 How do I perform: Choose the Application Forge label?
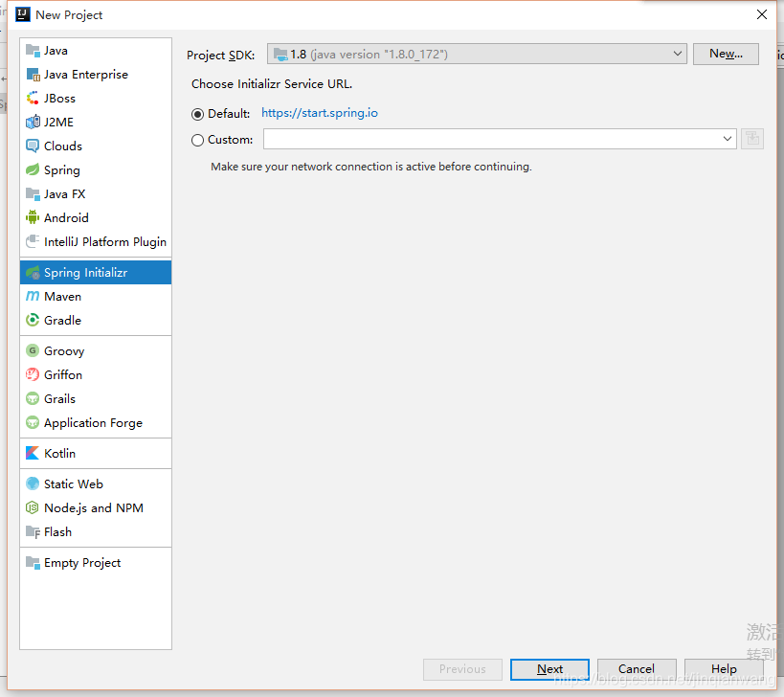93,423
